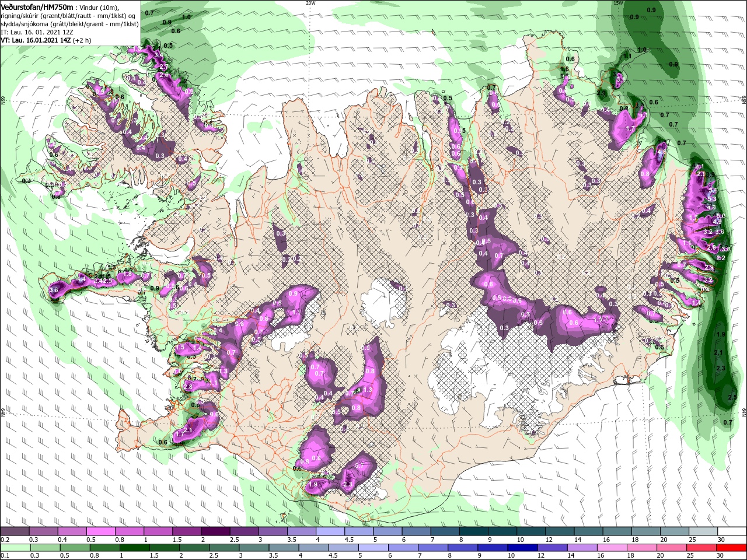The height and width of the screenshot is (560, 747).
Task: Click the 15W longitude label at top
Action: [x=618, y=3]
